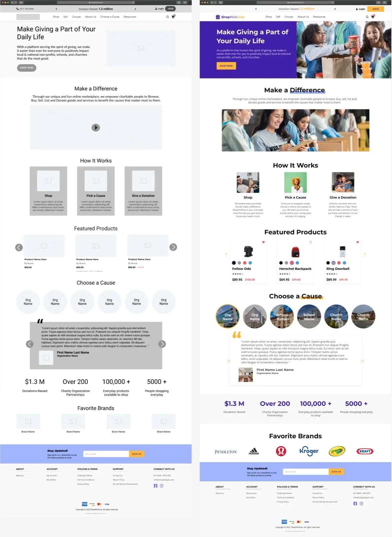Open the Kraft brand logo
Viewport: 392px width, 537px height.
tap(365, 451)
